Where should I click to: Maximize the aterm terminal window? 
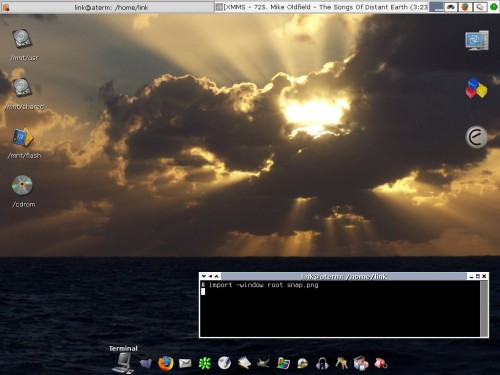tap(478, 276)
